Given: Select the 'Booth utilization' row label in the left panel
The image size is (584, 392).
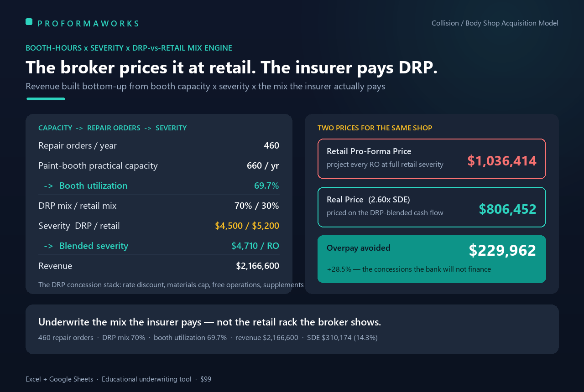Looking at the screenshot, I should coord(94,186).
